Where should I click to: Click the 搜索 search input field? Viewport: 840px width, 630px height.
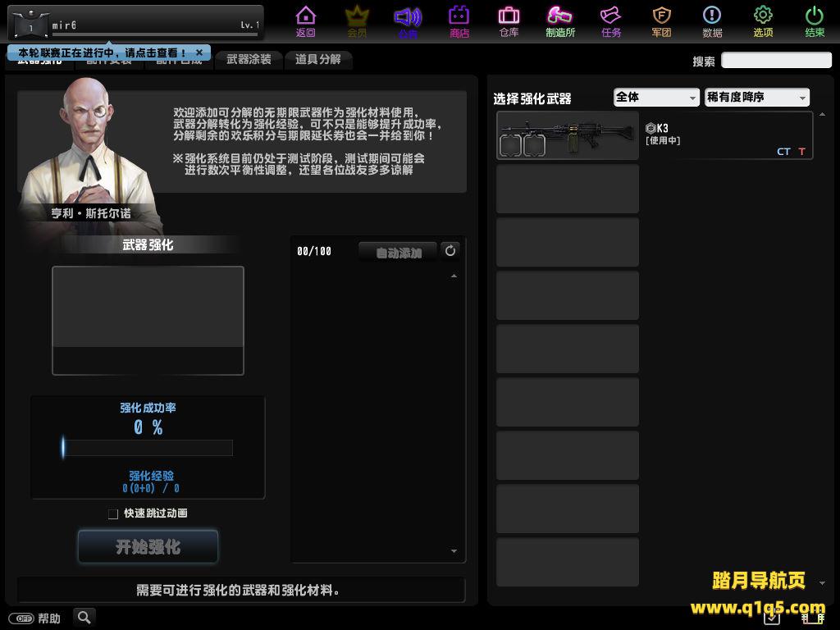pos(776,61)
